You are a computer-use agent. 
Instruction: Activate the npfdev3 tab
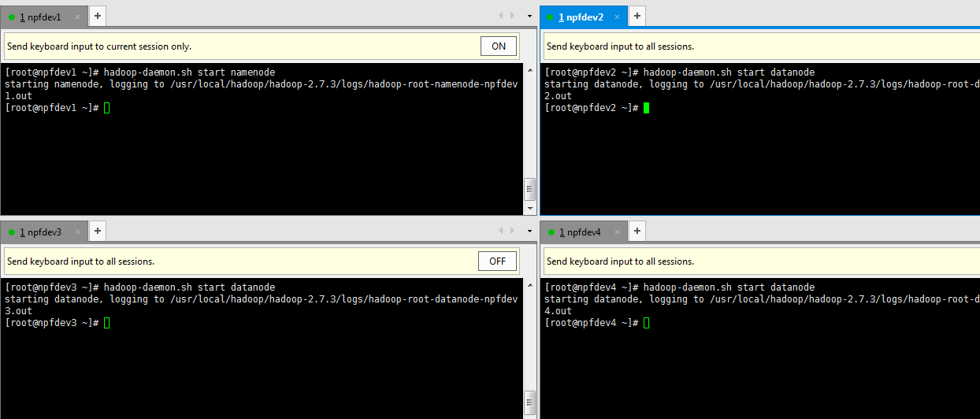click(x=39, y=232)
